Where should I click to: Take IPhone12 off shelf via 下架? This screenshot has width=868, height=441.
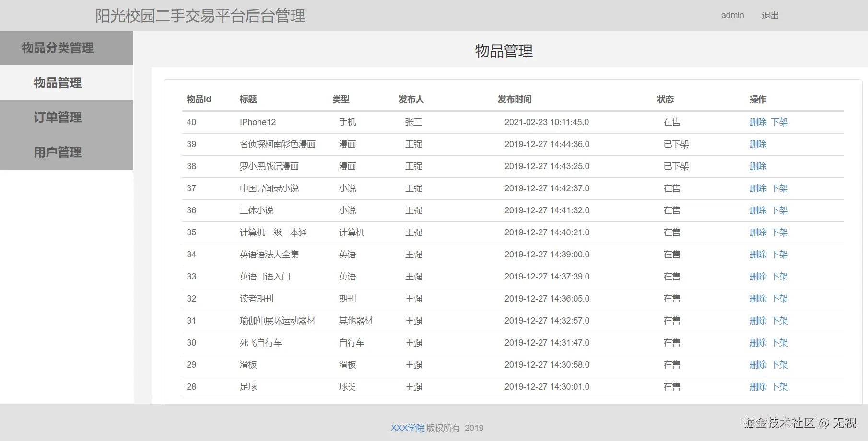779,122
